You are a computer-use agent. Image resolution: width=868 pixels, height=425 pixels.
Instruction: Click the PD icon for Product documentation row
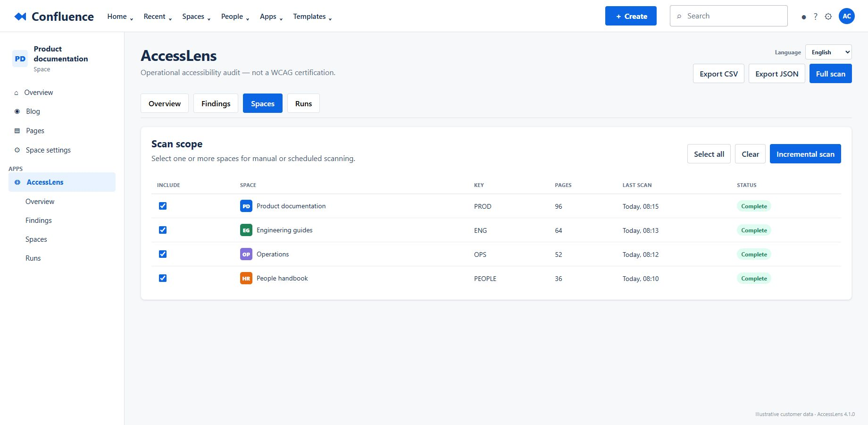point(246,206)
